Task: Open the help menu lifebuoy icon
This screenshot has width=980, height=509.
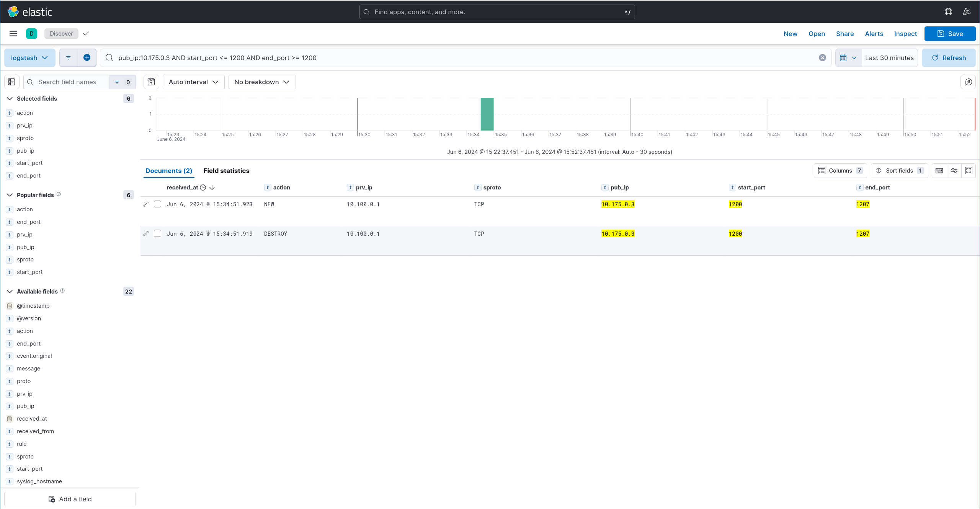Action: (948, 12)
